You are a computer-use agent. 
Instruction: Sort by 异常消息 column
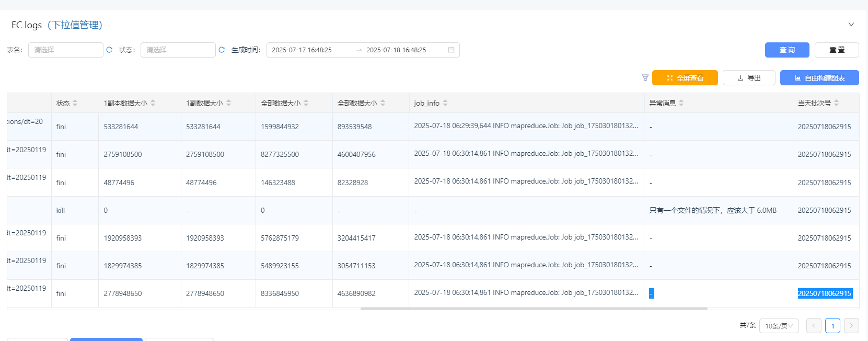pyautogui.click(x=681, y=103)
